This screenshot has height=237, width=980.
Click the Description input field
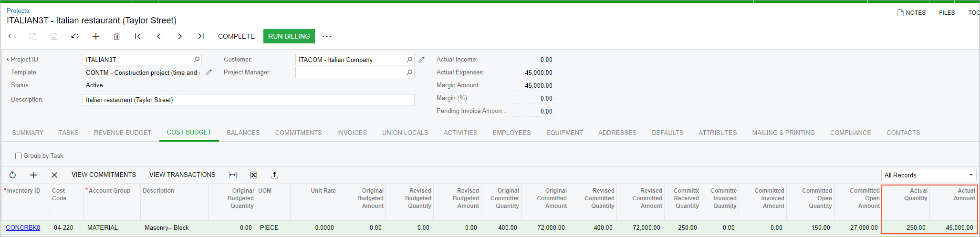[x=248, y=100]
